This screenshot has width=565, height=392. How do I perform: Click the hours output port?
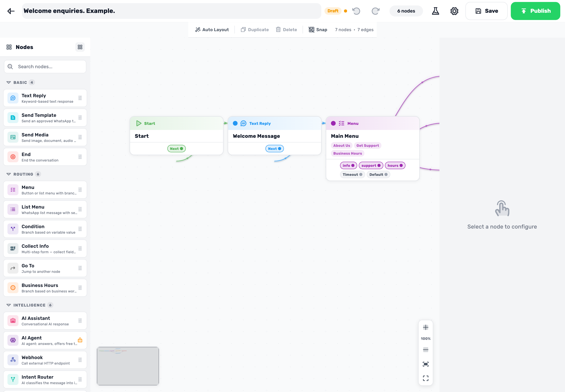pos(401,166)
